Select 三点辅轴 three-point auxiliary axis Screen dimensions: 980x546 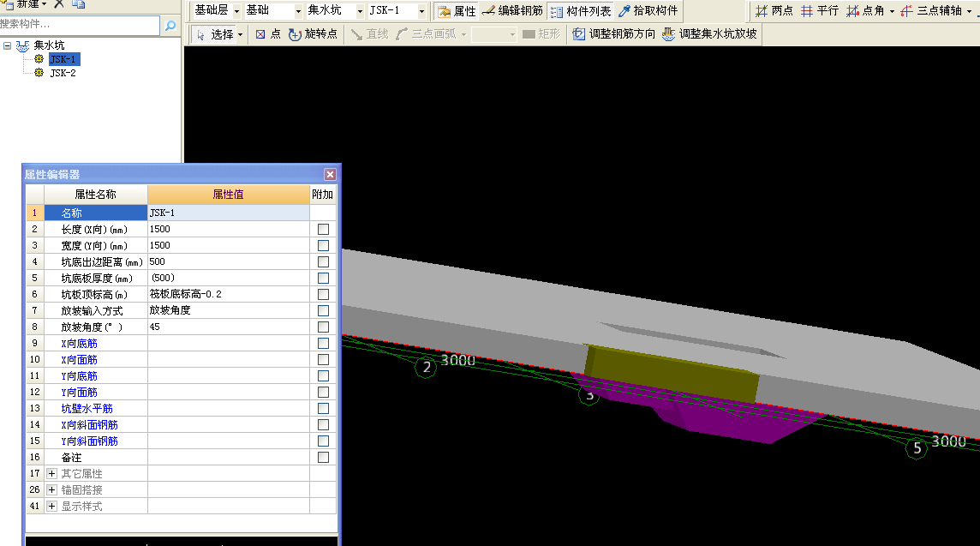(931, 10)
